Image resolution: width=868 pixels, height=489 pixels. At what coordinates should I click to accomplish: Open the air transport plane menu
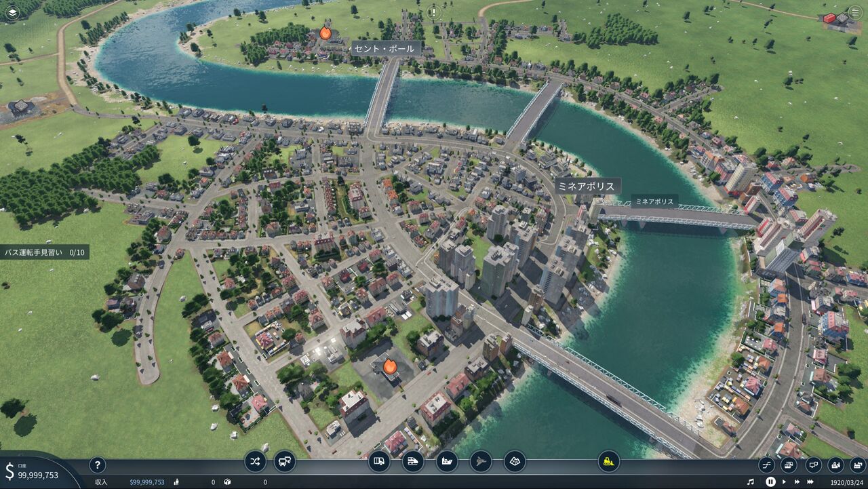(x=481, y=461)
